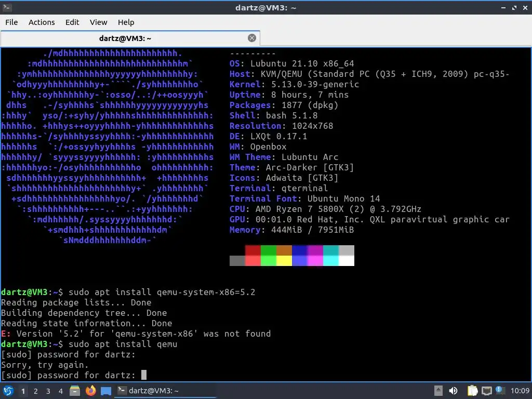Click the sudo password prompt cursor

pyautogui.click(x=144, y=375)
